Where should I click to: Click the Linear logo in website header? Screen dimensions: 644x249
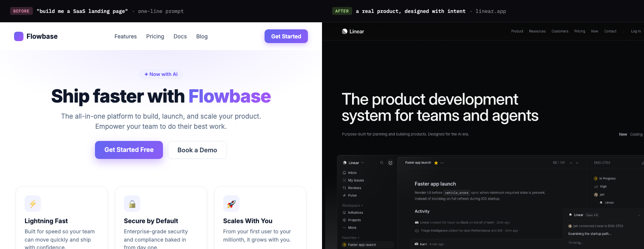click(353, 31)
